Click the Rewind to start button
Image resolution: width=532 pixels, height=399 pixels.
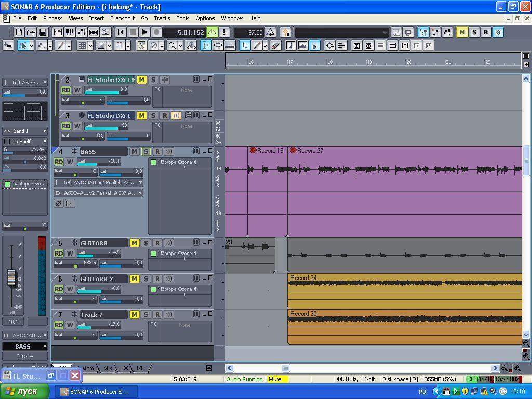(121, 32)
